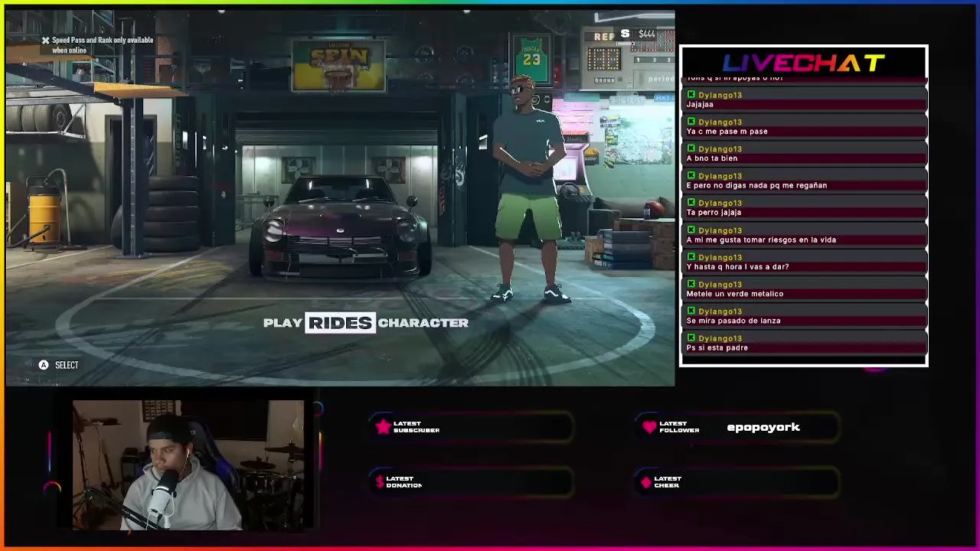Viewport: 980px width, 551px height.
Task: Click Xbox icon beside Jajajaa message
Action: point(691,95)
